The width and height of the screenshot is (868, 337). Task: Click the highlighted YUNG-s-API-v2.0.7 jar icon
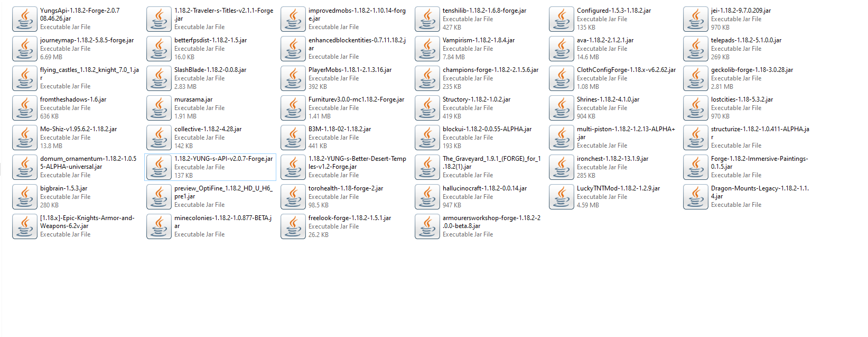(158, 167)
